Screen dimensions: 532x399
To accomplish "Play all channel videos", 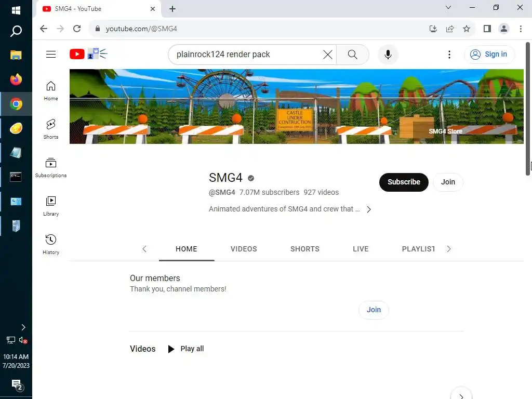I will [186, 349].
